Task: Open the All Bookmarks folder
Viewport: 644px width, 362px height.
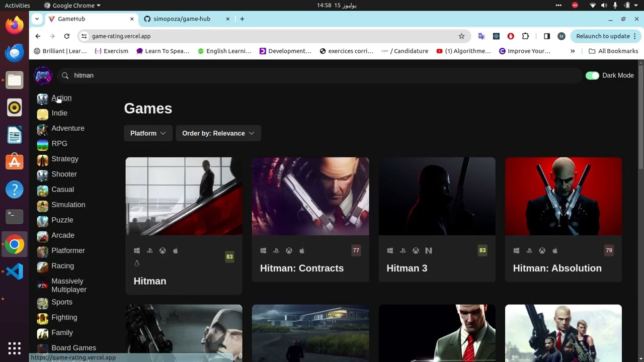Action: coord(613,51)
